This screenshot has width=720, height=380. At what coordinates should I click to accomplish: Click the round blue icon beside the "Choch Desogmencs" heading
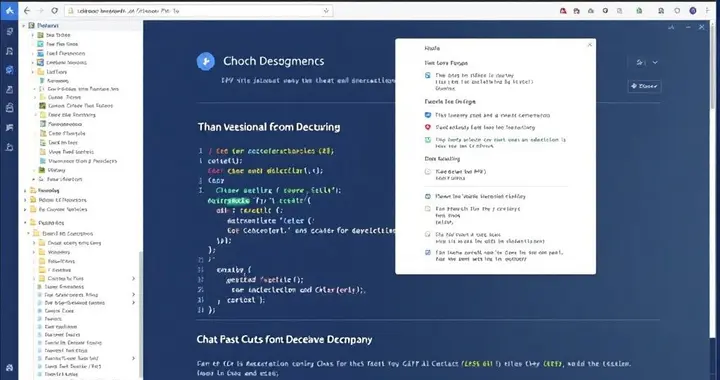[206, 61]
